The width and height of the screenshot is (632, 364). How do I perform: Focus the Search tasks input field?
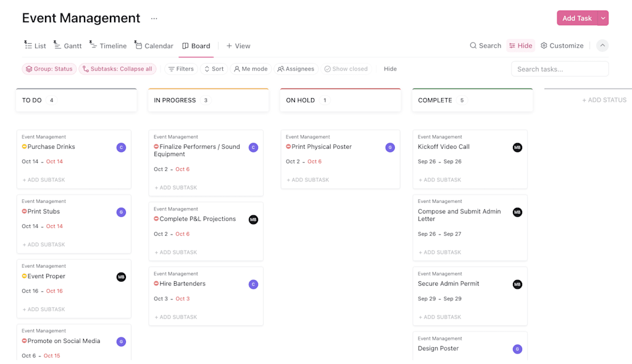560,69
